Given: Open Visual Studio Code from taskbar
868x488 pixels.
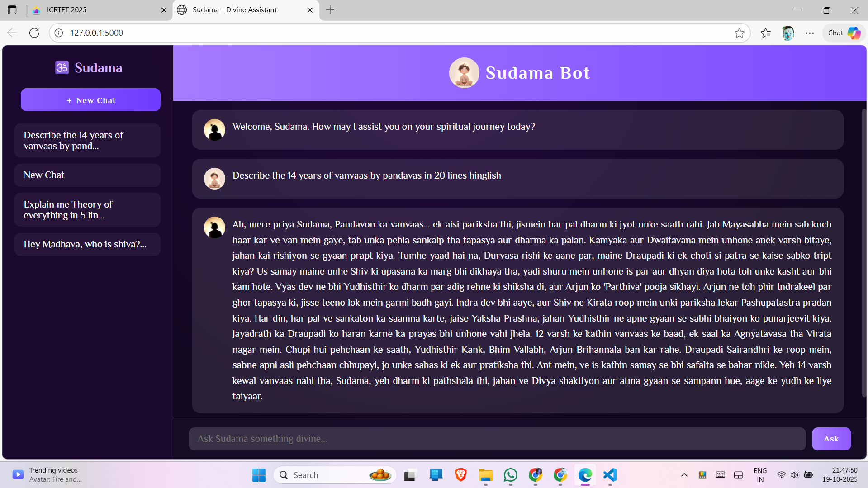Looking at the screenshot, I should coord(610,475).
